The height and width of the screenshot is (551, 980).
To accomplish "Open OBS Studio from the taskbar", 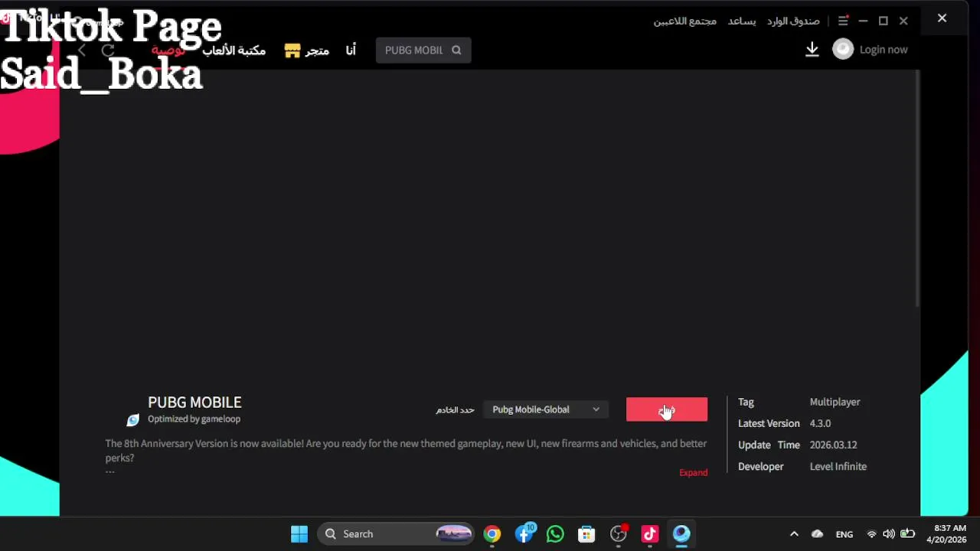I will (618, 534).
